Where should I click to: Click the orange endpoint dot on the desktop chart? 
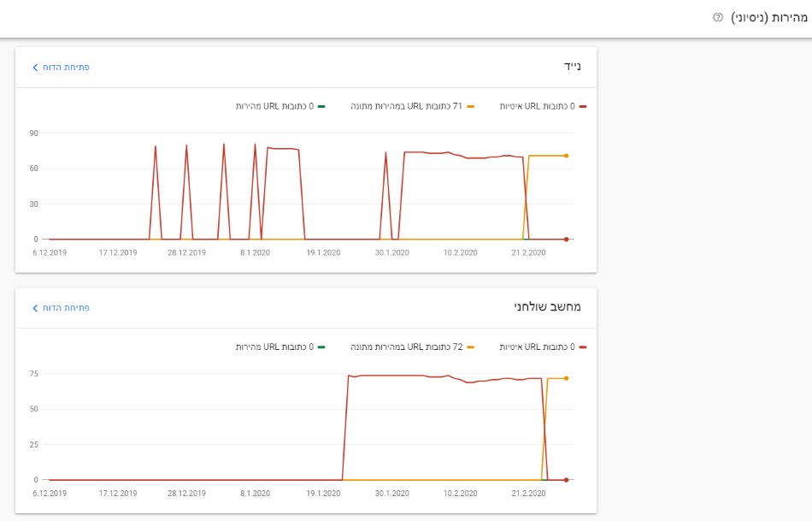pos(566,378)
